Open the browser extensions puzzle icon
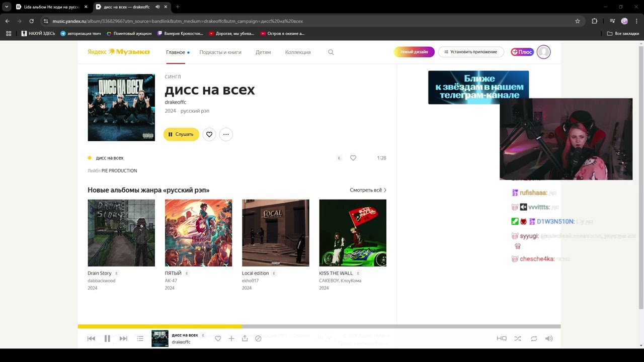The width and height of the screenshot is (644, 362). (x=594, y=21)
